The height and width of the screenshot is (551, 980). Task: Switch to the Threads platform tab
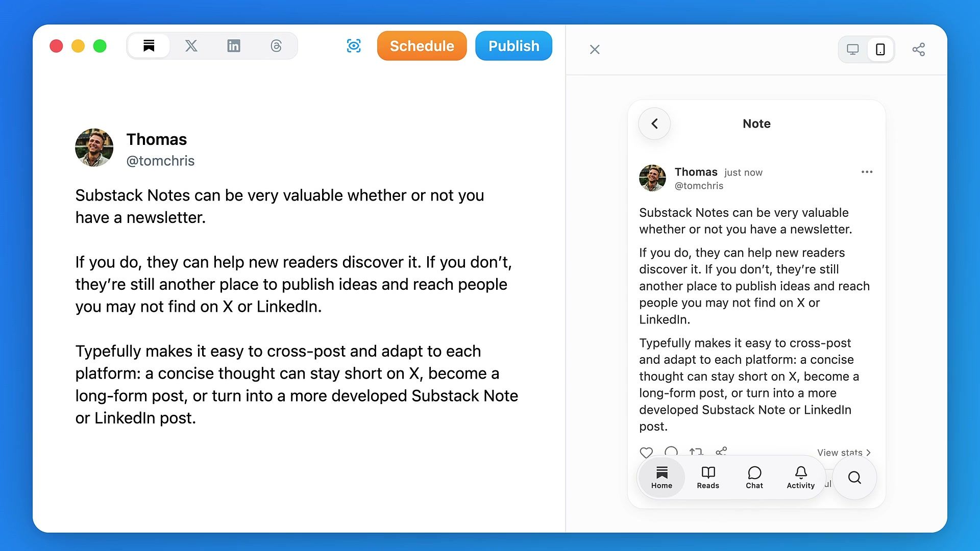coord(276,46)
